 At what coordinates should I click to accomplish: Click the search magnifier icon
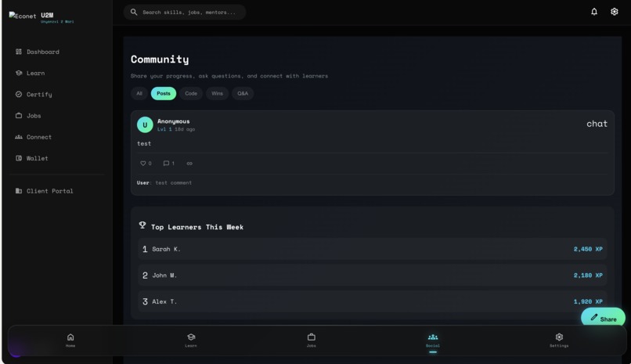[x=134, y=12]
